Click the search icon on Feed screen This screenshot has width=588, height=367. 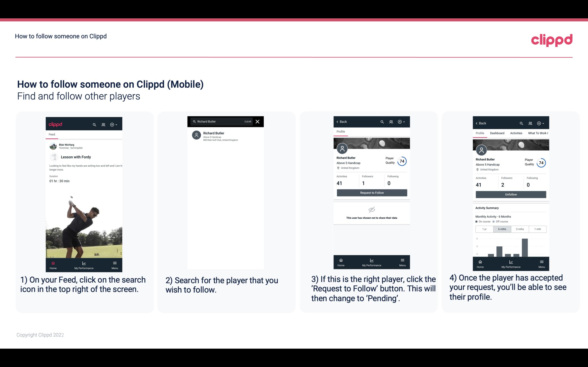(93, 124)
